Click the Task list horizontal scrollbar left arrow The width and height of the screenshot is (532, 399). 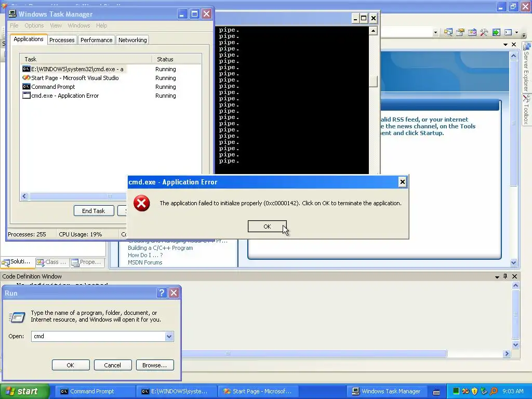(24, 196)
